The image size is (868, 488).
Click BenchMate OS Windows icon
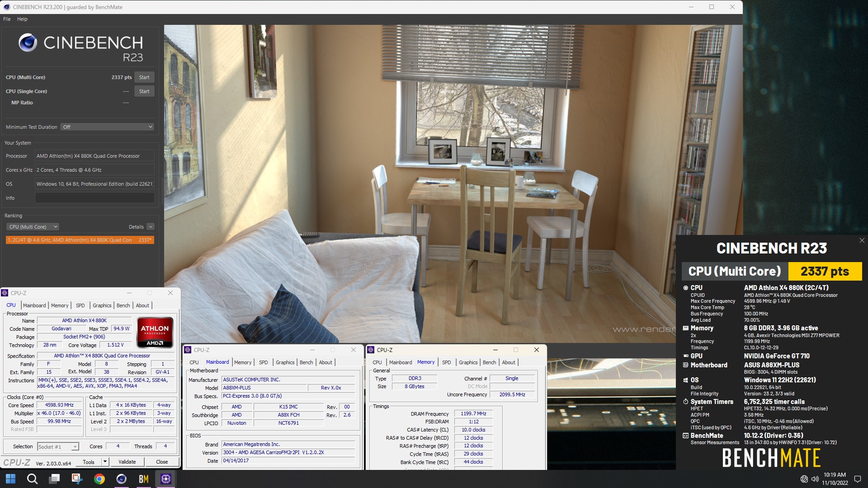click(685, 380)
